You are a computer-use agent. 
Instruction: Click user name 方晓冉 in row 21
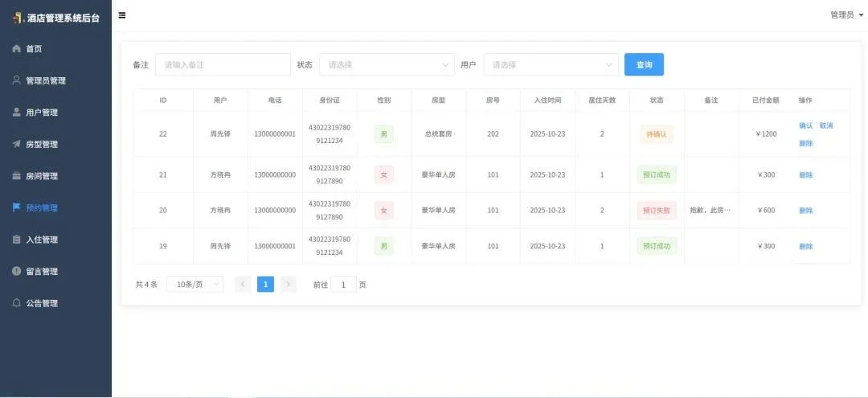[220, 175]
